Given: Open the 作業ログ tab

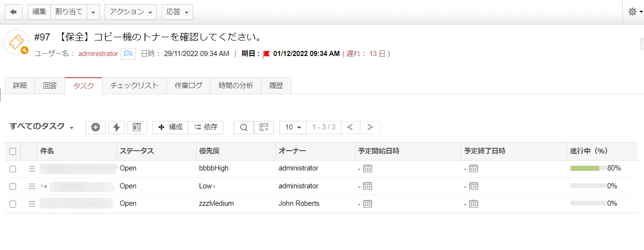Looking at the screenshot, I should point(188,86).
